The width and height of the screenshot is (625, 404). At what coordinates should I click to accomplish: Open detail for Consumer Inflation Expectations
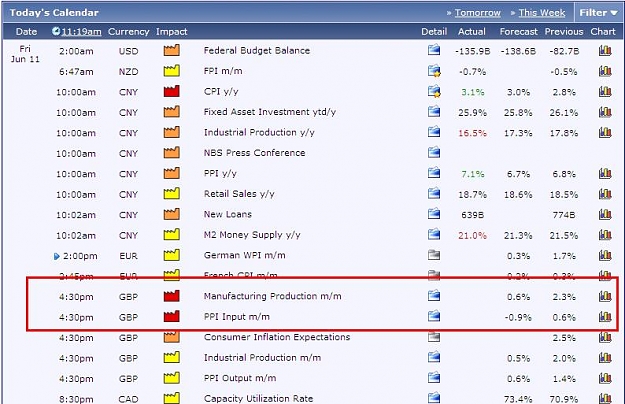[434, 337]
